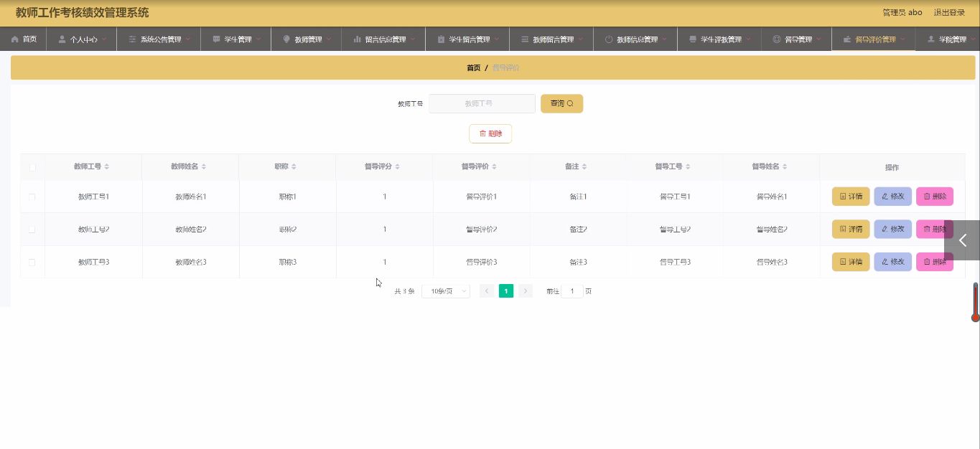Go to 首页 via the home icon tab
Viewport: 980px width, 449px height.
24,39
